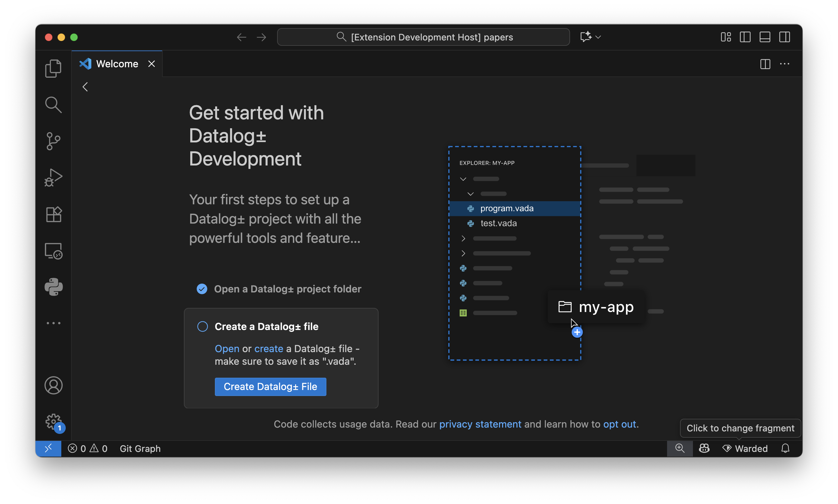The image size is (838, 504).
Task: Open the privacy statement link
Action: click(x=480, y=424)
